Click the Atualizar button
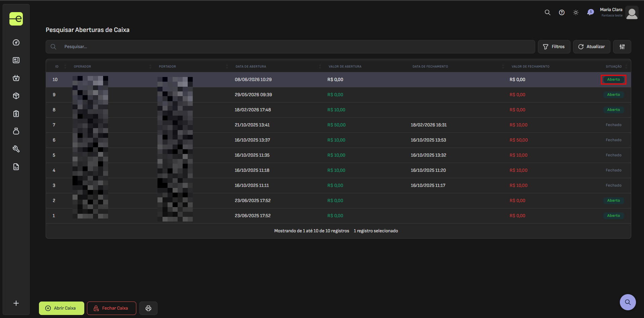Viewport: 644px width, 318px height. coord(592,47)
